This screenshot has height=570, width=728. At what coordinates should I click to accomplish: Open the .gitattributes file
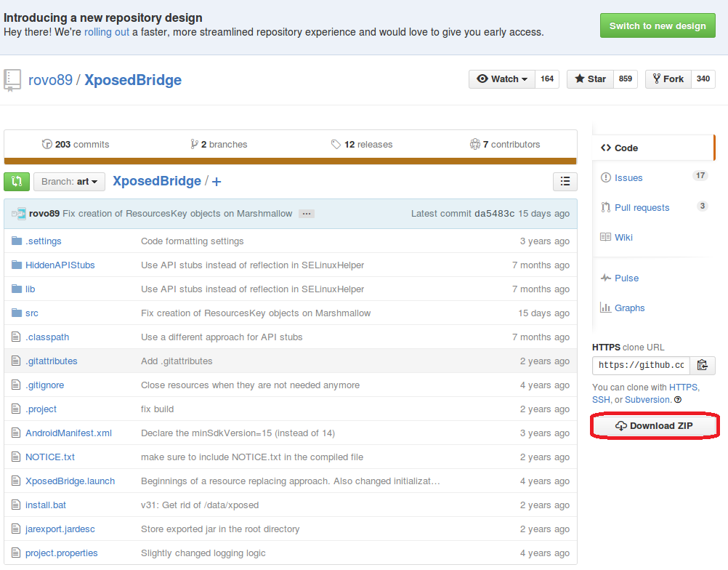(51, 361)
